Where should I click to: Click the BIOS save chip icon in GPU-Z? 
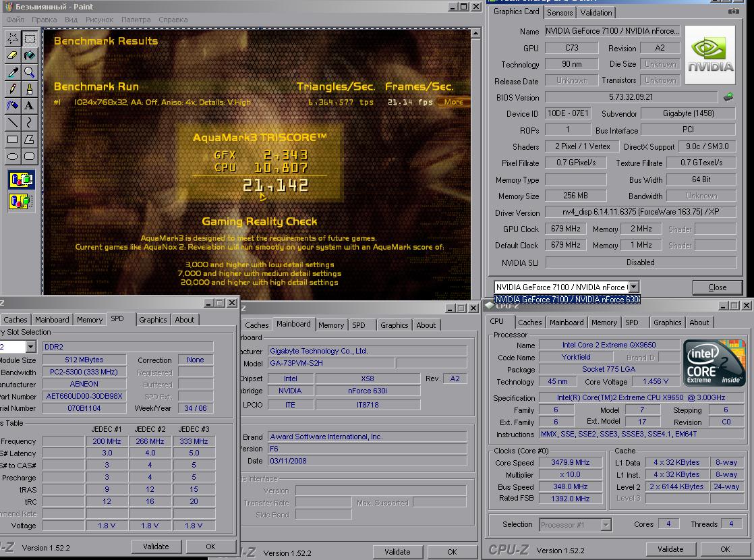728,97
